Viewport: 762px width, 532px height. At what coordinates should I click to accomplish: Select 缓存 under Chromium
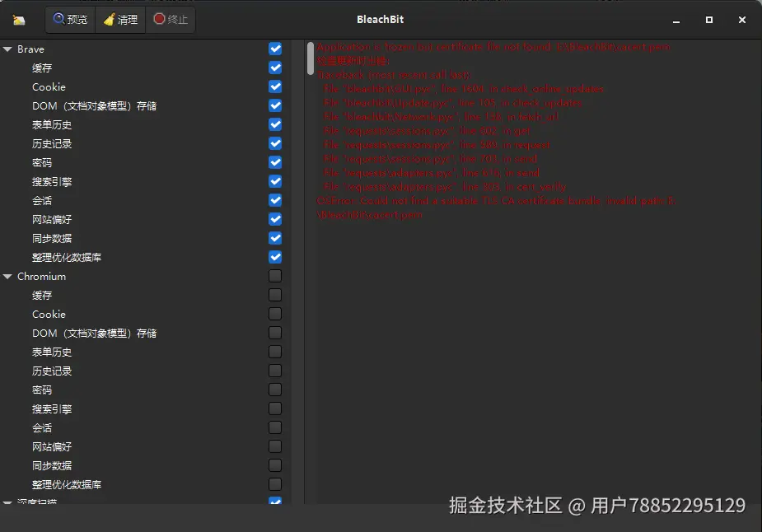click(x=42, y=296)
